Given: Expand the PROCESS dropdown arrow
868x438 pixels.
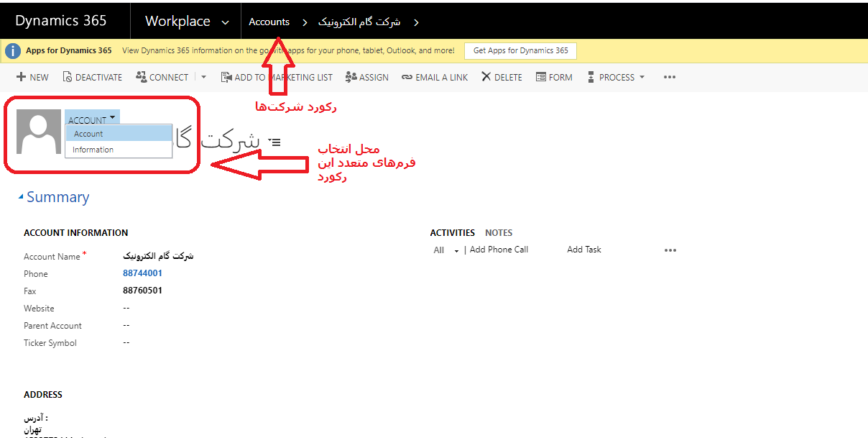Looking at the screenshot, I should click(642, 77).
